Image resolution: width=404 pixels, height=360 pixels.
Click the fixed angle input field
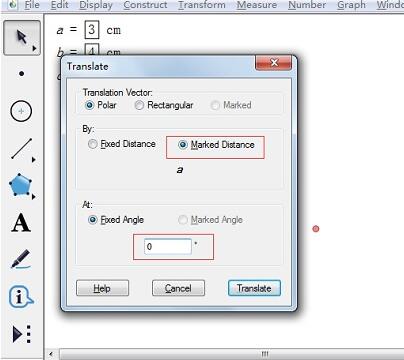click(x=168, y=247)
